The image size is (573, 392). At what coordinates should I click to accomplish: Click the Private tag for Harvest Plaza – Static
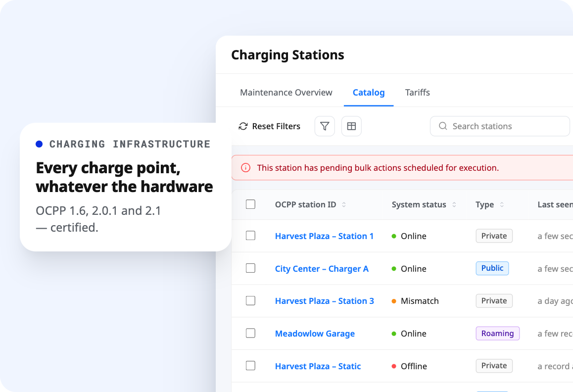click(x=494, y=366)
